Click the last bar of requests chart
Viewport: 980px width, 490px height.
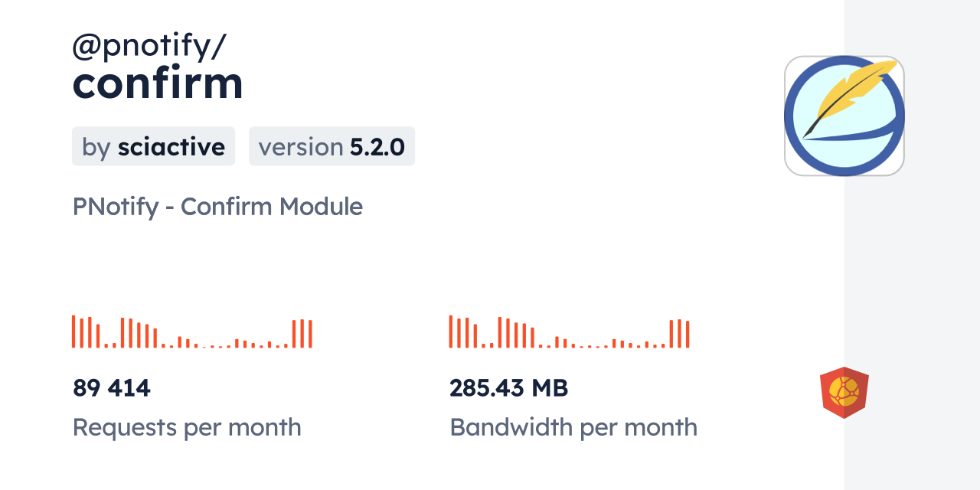coord(310,334)
